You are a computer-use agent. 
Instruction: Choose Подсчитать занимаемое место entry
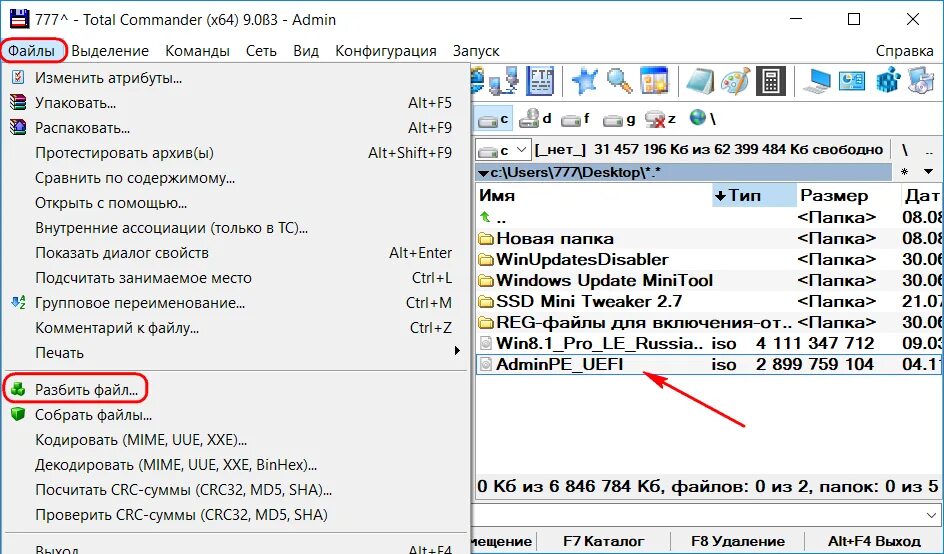point(235,278)
